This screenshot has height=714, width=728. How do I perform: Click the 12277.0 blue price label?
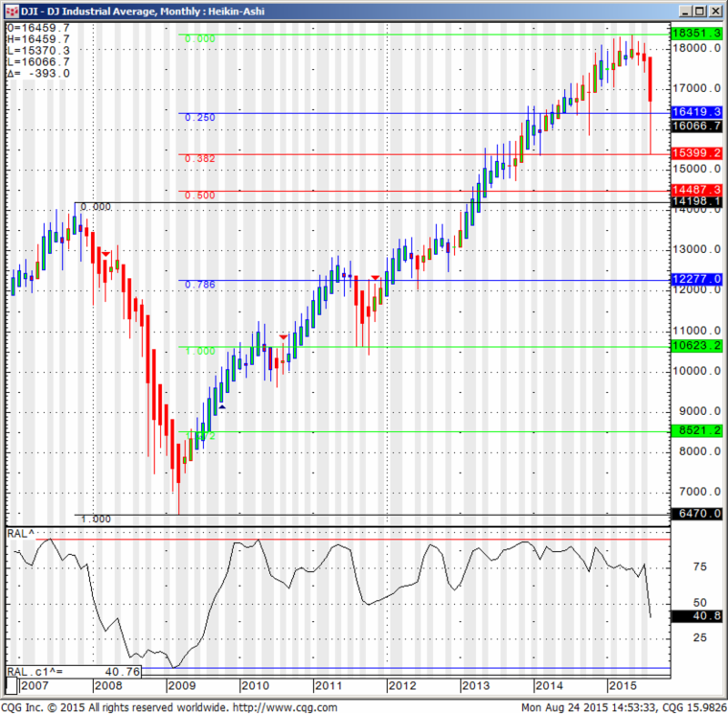696,279
